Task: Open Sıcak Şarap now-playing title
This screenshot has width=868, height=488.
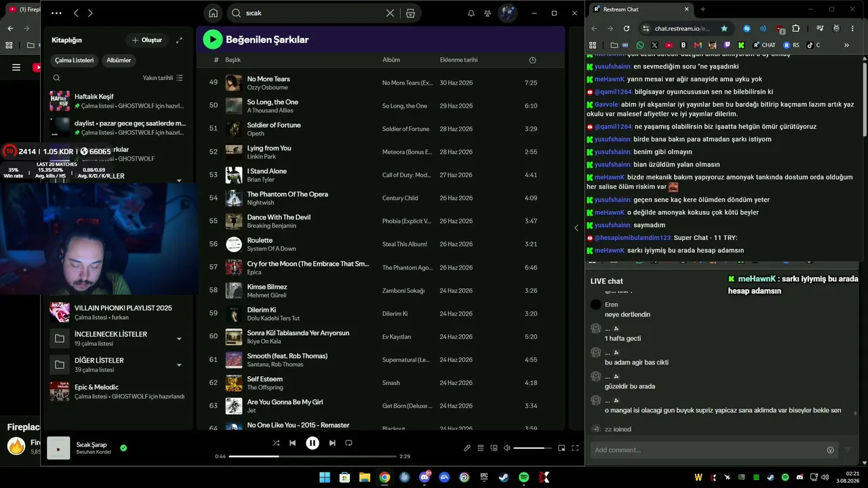Action: pyautogui.click(x=92, y=445)
